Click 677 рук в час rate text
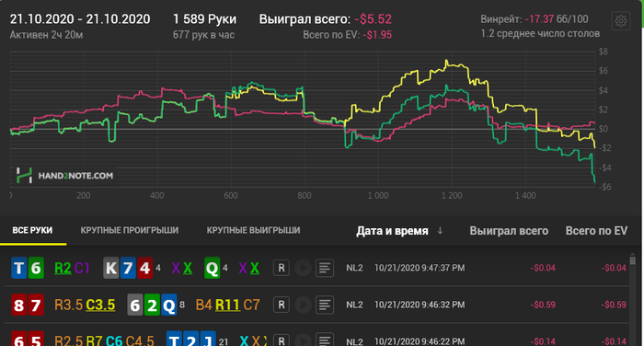Image resolution: width=644 pixels, height=346 pixels. [x=203, y=35]
